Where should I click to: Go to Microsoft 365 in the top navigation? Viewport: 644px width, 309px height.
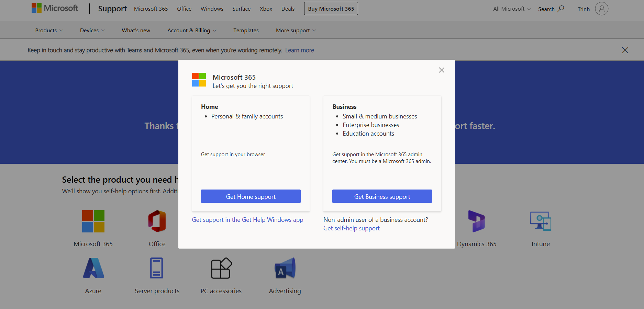point(151,9)
